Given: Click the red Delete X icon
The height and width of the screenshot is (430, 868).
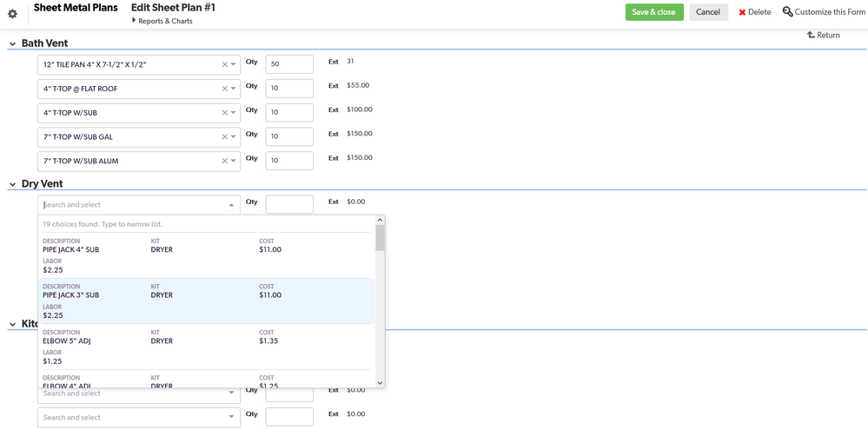Looking at the screenshot, I should click(x=742, y=12).
